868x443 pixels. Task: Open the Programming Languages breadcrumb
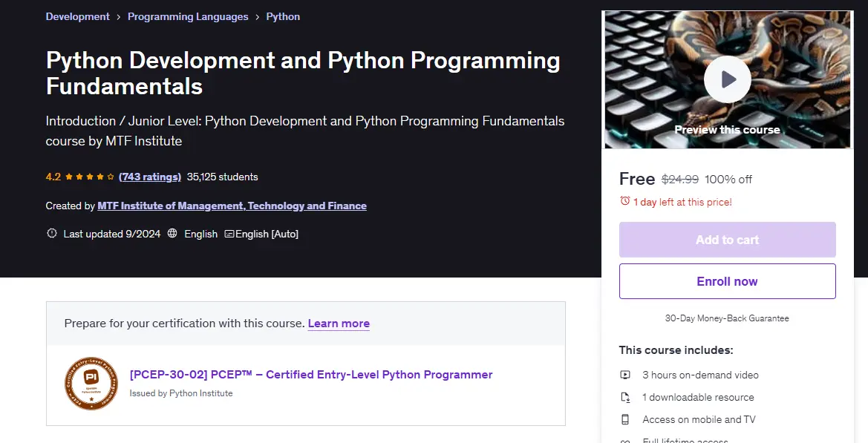click(x=188, y=16)
